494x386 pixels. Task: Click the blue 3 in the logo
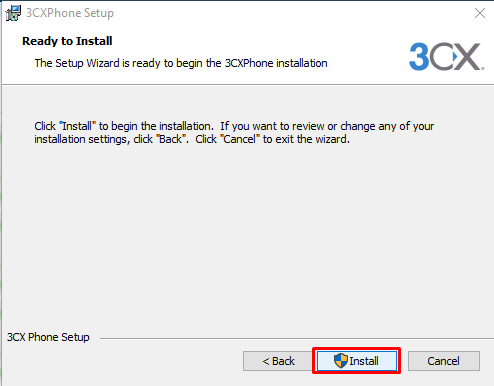click(419, 56)
